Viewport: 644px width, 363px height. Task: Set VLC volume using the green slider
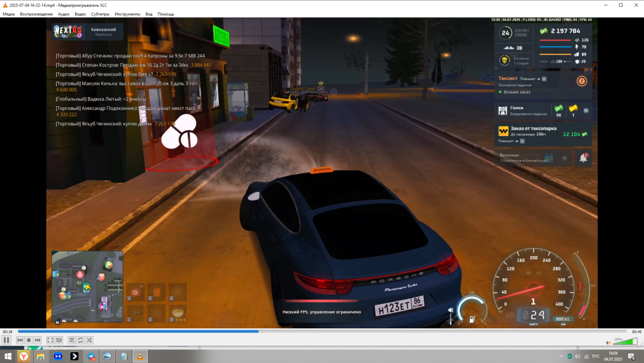625,342
